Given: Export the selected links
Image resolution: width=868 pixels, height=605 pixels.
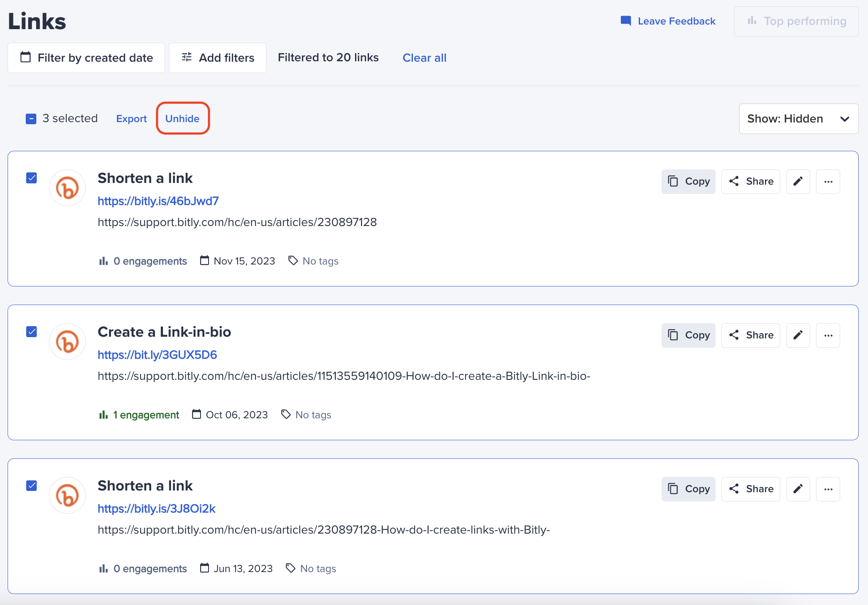Looking at the screenshot, I should (x=131, y=119).
